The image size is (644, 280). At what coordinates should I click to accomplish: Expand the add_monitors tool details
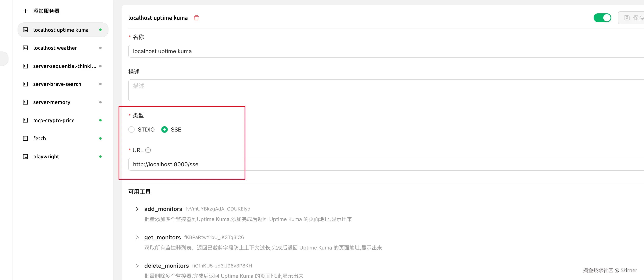137,209
